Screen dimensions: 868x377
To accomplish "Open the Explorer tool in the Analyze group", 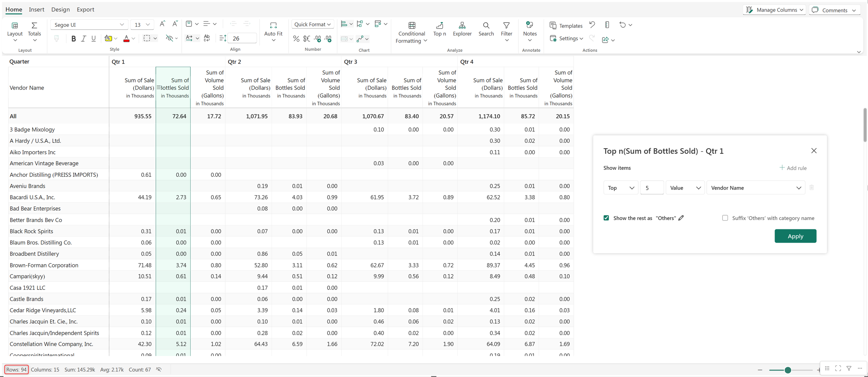I will (x=462, y=29).
